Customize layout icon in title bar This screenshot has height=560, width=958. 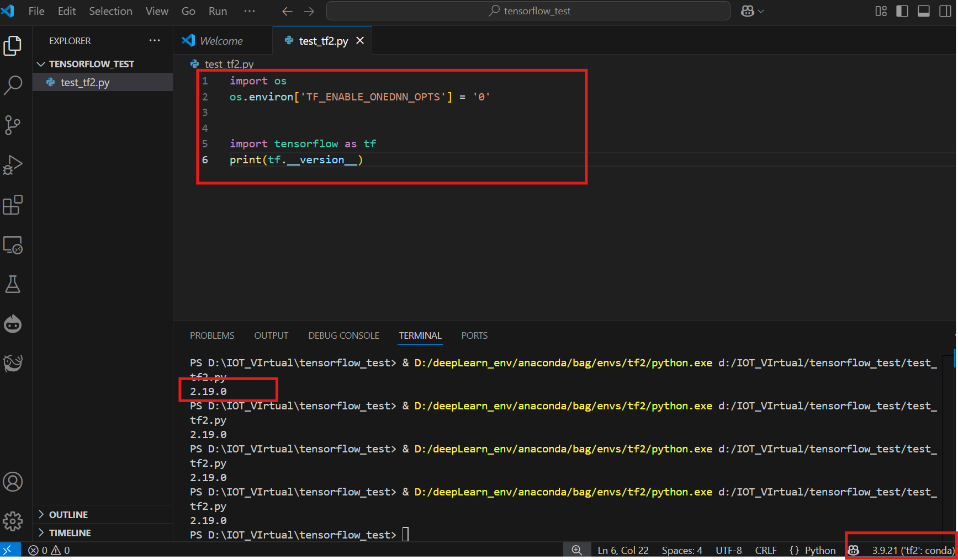pos(881,11)
